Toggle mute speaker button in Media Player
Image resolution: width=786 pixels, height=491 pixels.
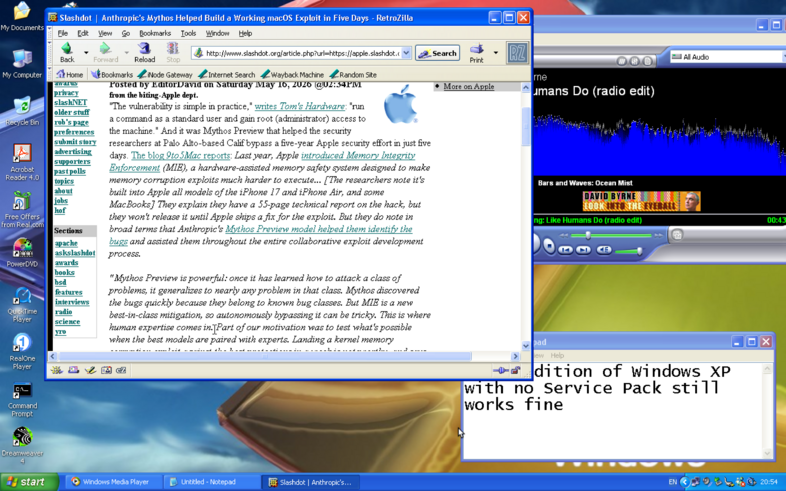click(x=604, y=250)
